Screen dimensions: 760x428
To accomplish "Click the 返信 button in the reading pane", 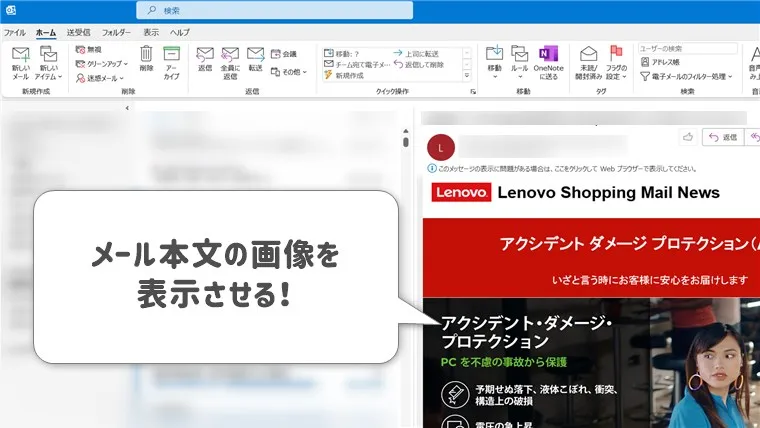I will pyautogui.click(x=723, y=137).
